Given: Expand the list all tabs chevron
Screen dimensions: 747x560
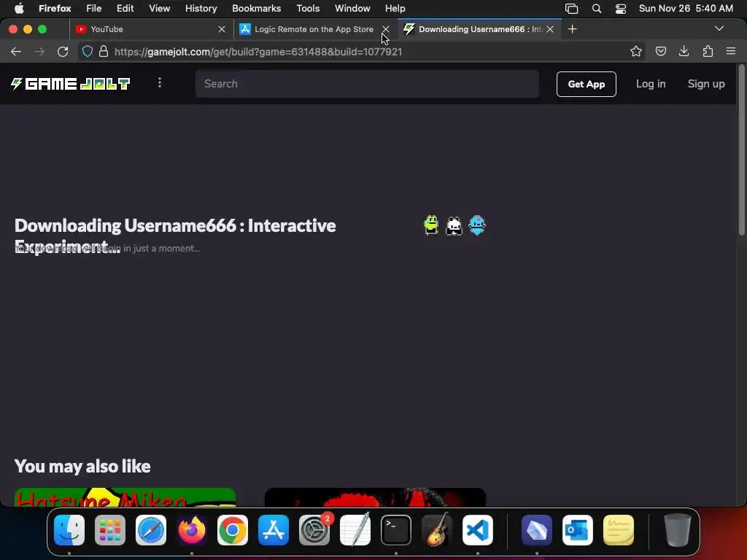Looking at the screenshot, I should (x=719, y=28).
